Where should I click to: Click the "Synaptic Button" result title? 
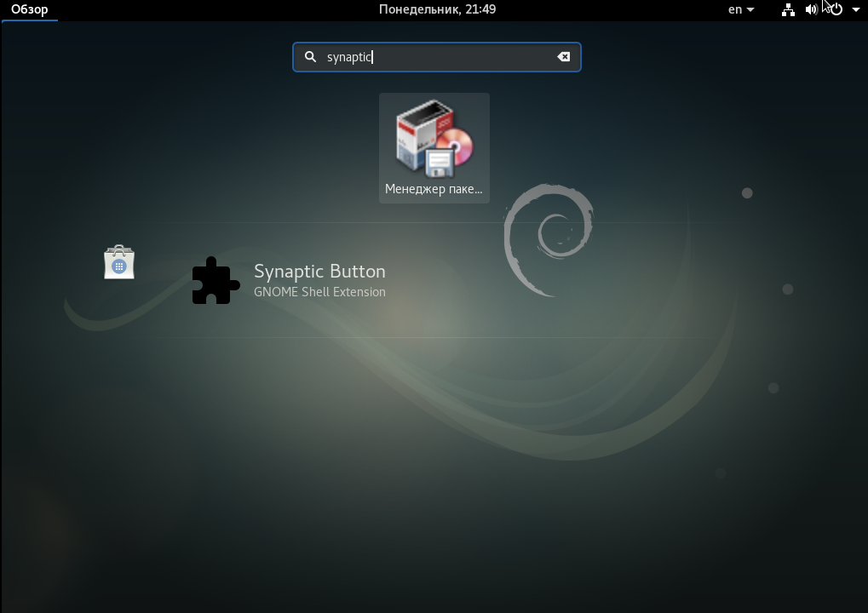tap(319, 272)
